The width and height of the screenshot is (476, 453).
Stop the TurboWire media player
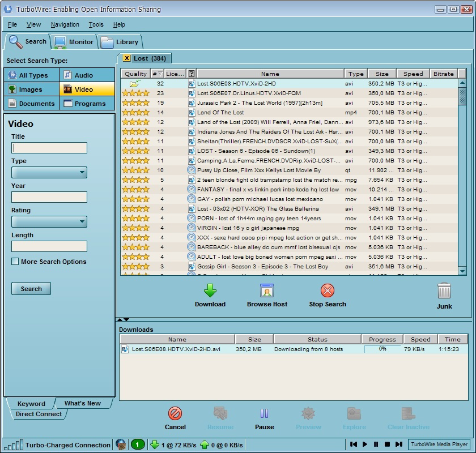click(x=387, y=444)
